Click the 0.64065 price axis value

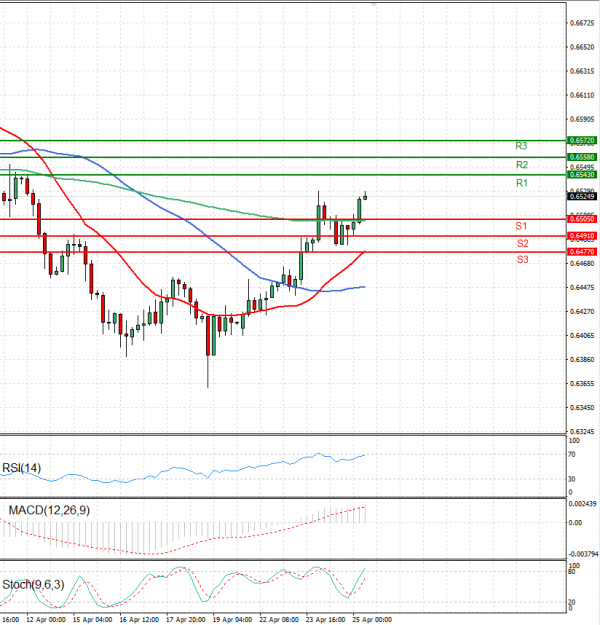point(582,336)
